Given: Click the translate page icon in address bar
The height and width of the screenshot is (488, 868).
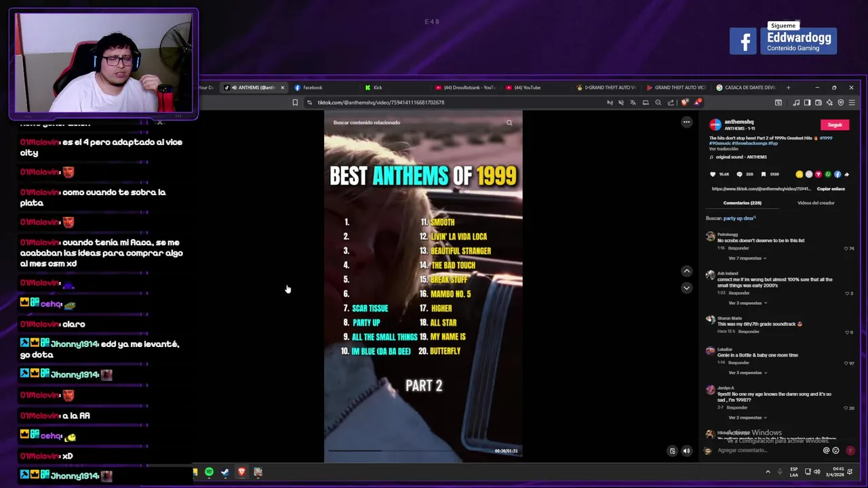Looking at the screenshot, I should pos(633,102).
